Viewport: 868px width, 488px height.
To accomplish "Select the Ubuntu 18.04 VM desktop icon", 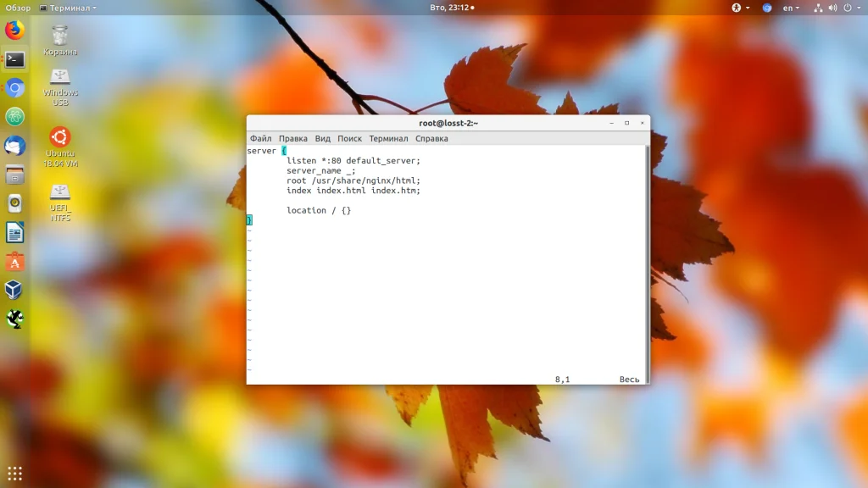I will pos(60,147).
